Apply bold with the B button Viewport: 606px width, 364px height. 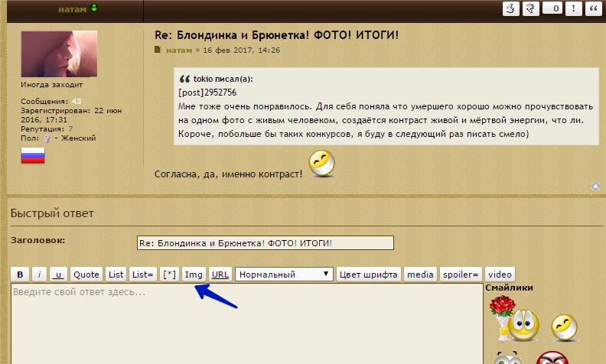(x=20, y=275)
